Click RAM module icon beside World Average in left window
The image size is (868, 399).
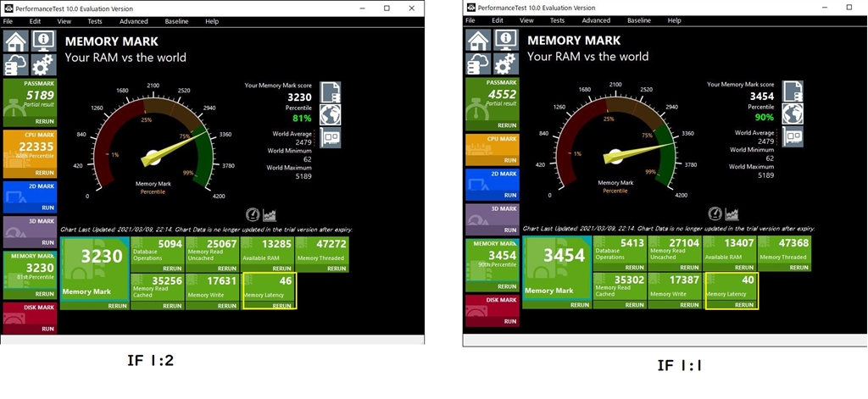[x=331, y=137]
